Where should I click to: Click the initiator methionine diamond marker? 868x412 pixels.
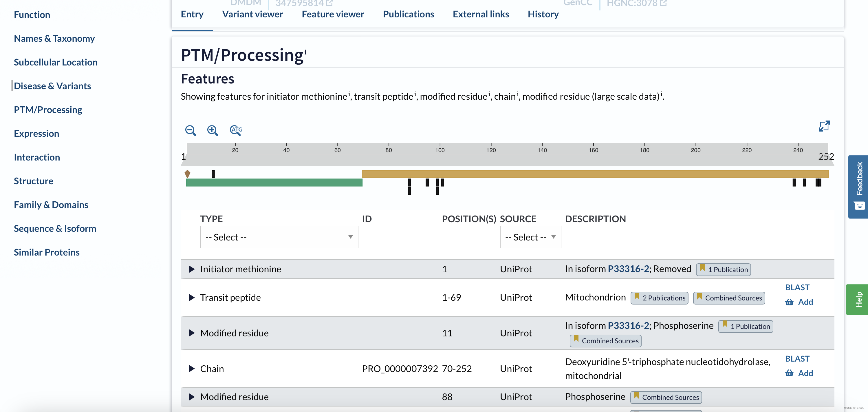pyautogui.click(x=187, y=174)
